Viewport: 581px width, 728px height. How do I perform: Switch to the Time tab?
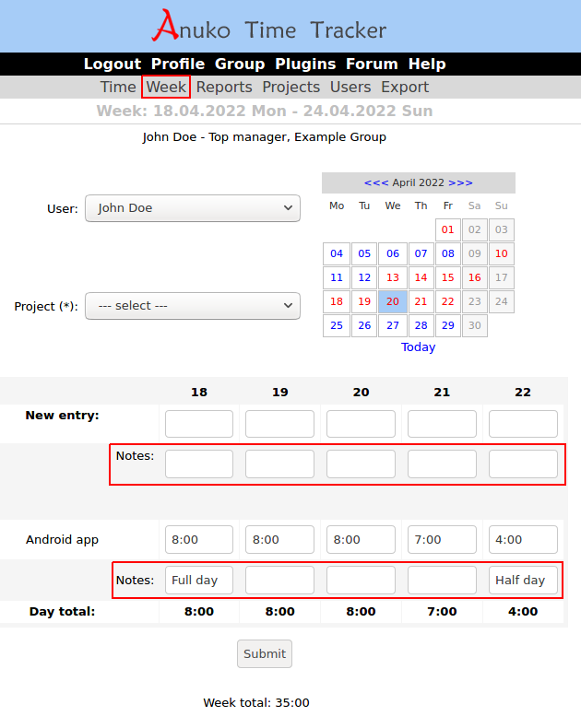(x=118, y=87)
